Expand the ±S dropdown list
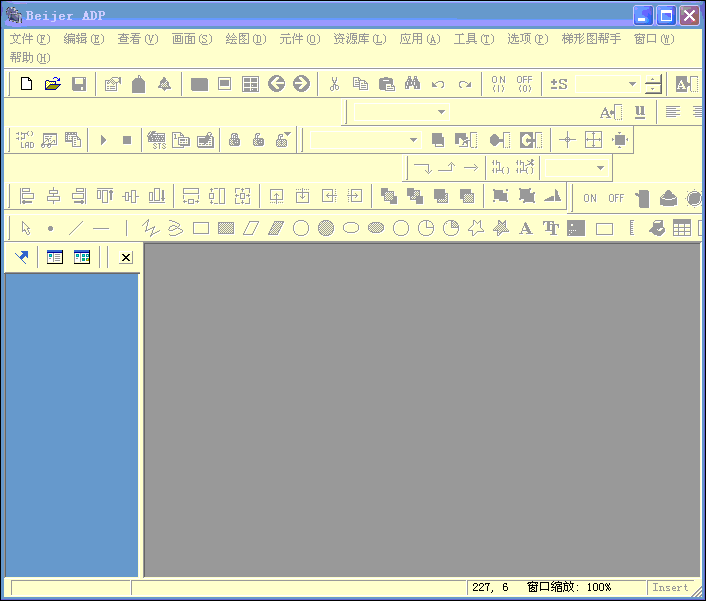The width and height of the screenshot is (706, 601). click(632, 84)
